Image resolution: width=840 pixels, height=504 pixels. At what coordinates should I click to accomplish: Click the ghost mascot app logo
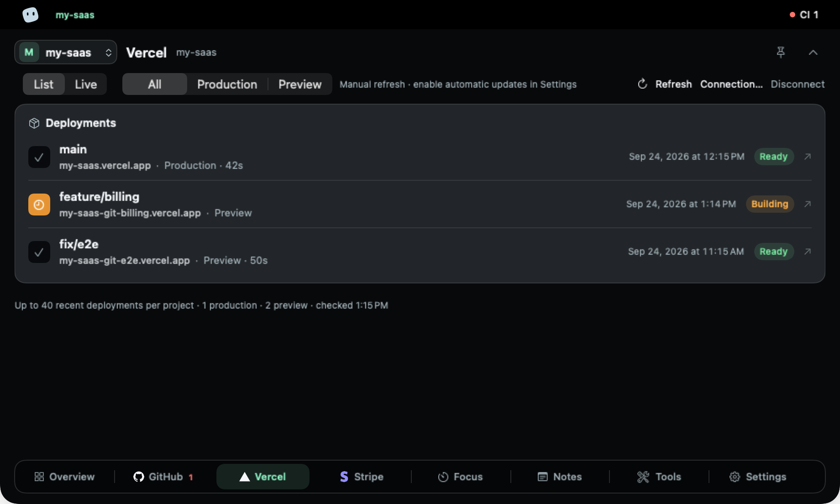point(31,15)
